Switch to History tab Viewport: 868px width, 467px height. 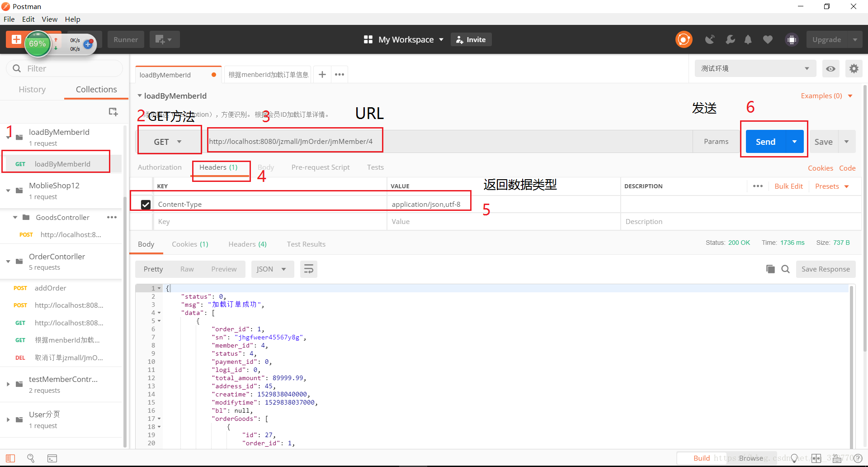click(x=32, y=90)
